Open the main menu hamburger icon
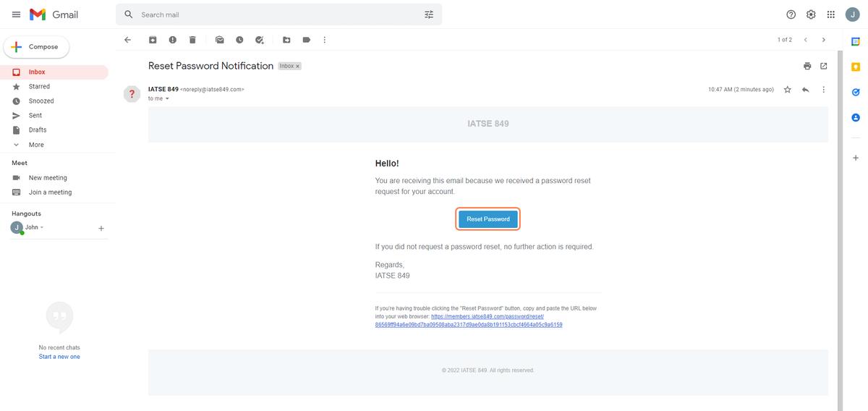 coord(16,14)
